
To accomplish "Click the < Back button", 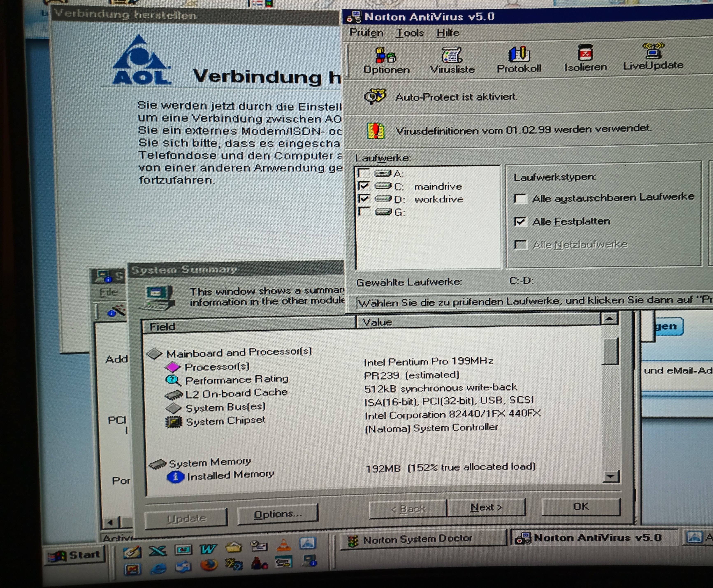I will pyautogui.click(x=408, y=509).
